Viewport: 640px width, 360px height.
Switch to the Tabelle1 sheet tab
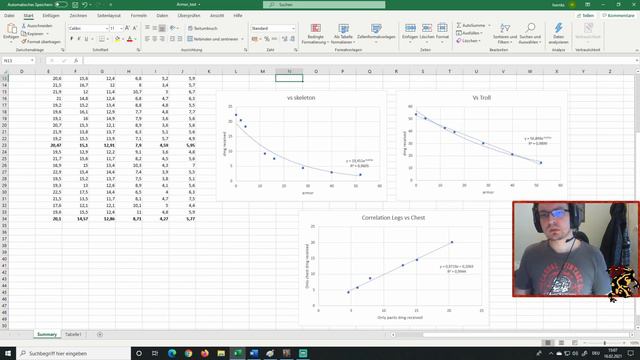pyautogui.click(x=73, y=334)
